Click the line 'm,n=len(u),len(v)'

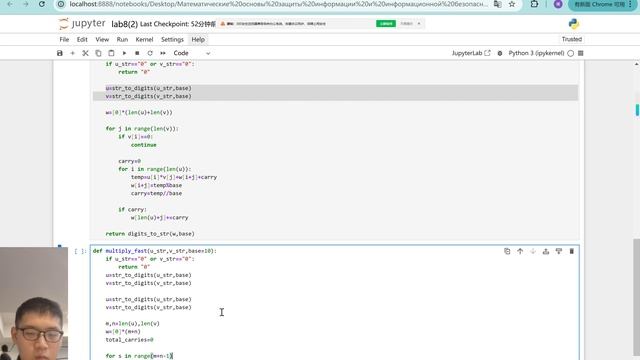[x=132, y=324]
